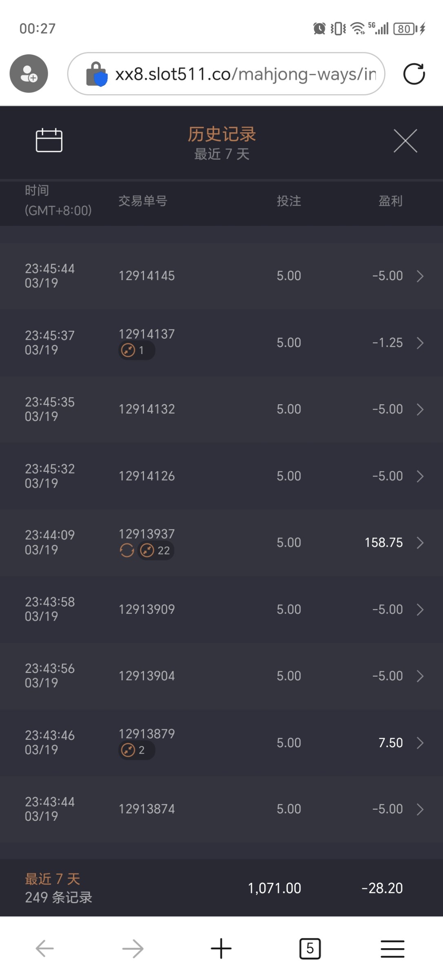Screen dimensions: 443x980
Task: Tap the URL address bar
Action: pos(245,74)
